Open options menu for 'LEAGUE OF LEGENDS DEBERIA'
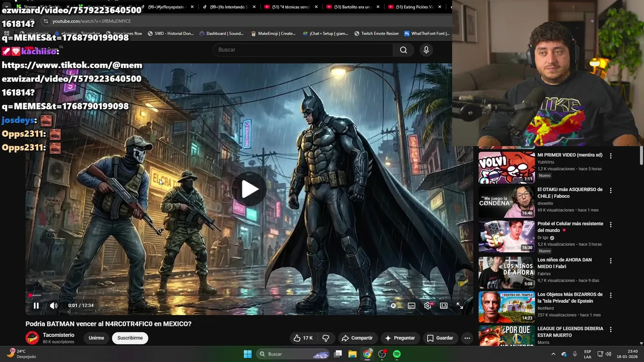The height and width of the screenshot is (362, 644). 611,329
